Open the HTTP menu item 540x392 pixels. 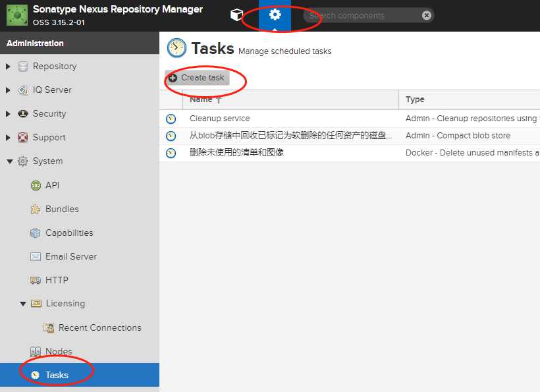(x=57, y=280)
